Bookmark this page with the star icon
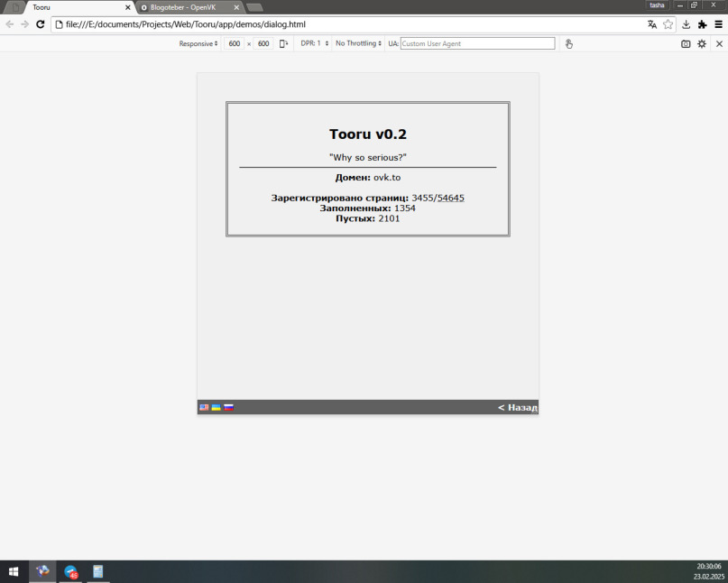Screen dimensions: 728x583 pos(668,24)
